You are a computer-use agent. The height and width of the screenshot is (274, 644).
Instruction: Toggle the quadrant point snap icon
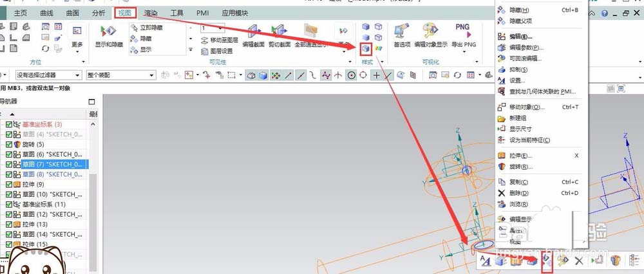click(363, 75)
